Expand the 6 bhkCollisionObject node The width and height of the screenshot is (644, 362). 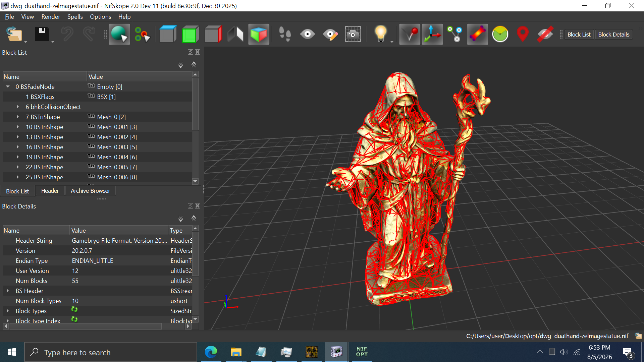pos(18,107)
